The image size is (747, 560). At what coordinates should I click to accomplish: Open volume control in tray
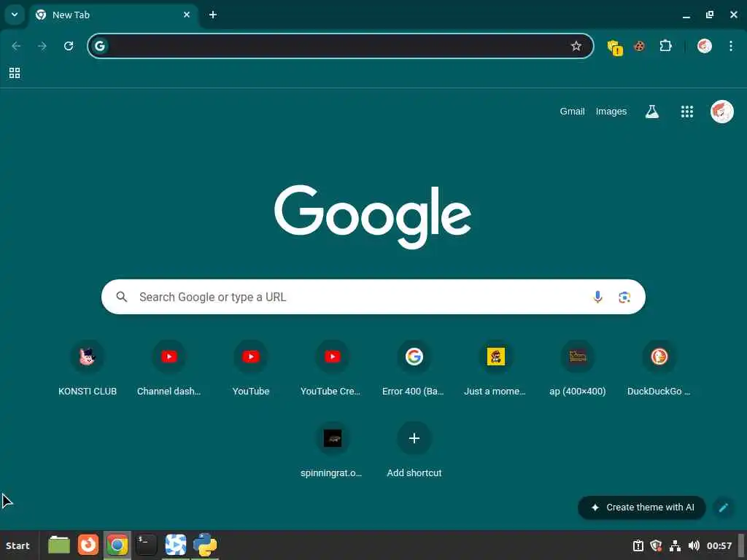click(694, 545)
